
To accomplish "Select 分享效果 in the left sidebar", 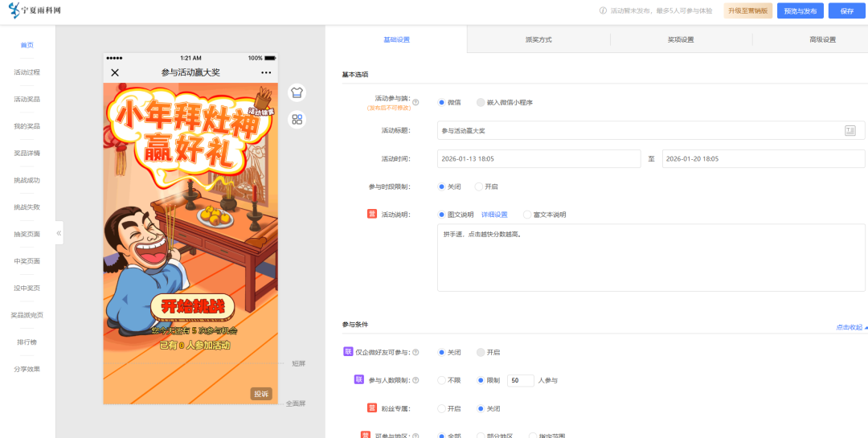I will click(x=27, y=369).
